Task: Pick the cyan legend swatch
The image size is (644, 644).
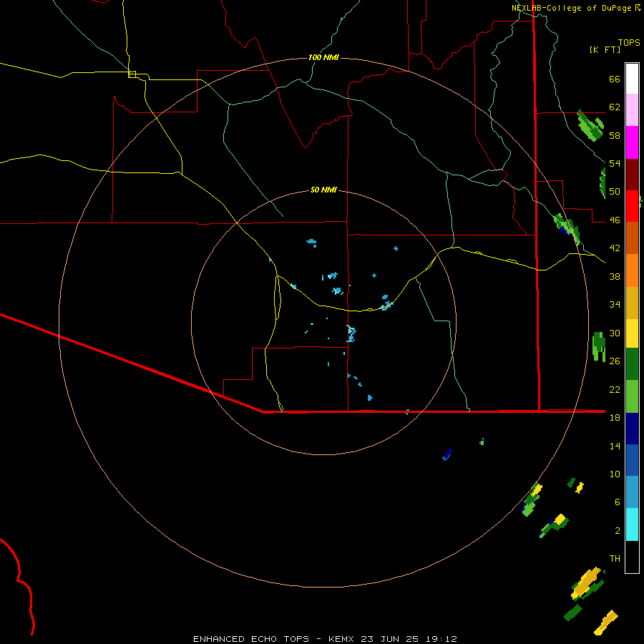Action: coord(632,525)
